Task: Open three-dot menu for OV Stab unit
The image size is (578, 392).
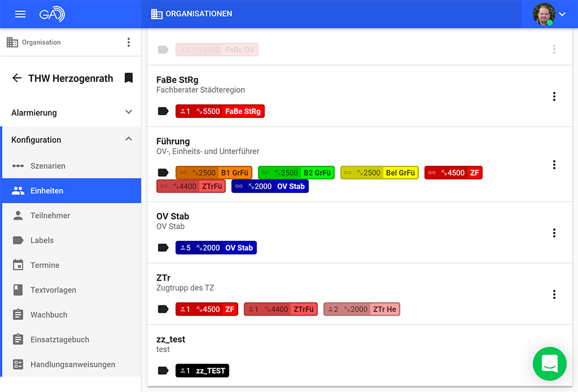Action: (x=554, y=233)
